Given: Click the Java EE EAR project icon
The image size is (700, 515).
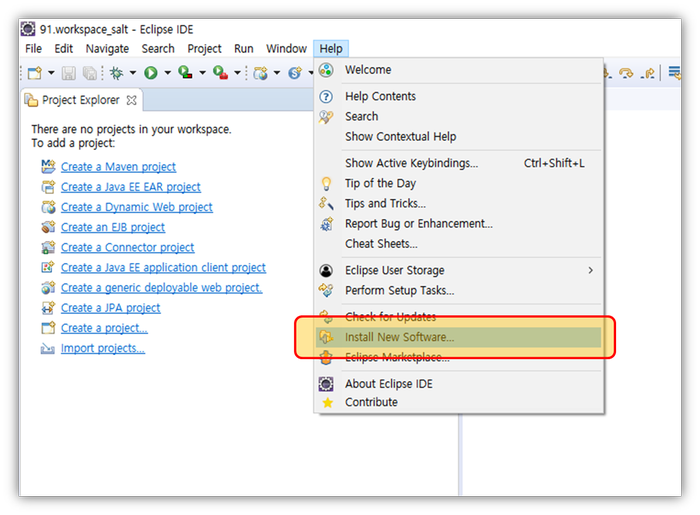Looking at the screenshot, I should pos(48,187).
